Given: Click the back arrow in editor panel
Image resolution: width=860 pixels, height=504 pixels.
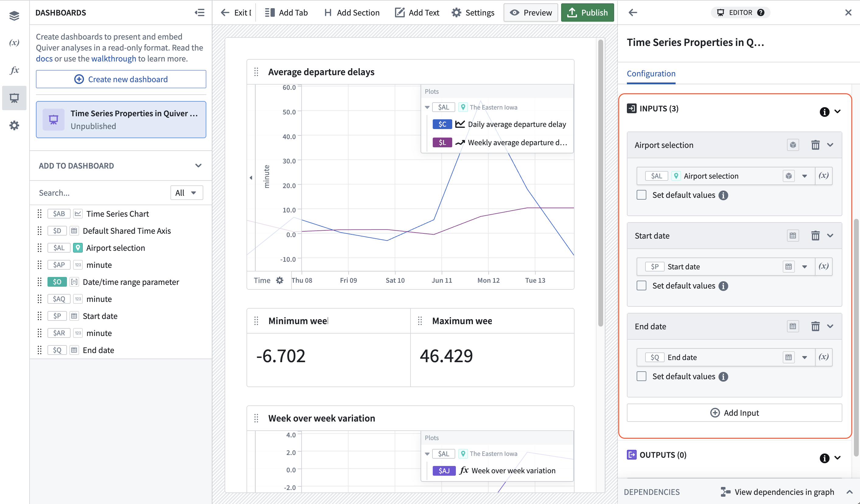Looking at the screenshot, I should point(633,12).
